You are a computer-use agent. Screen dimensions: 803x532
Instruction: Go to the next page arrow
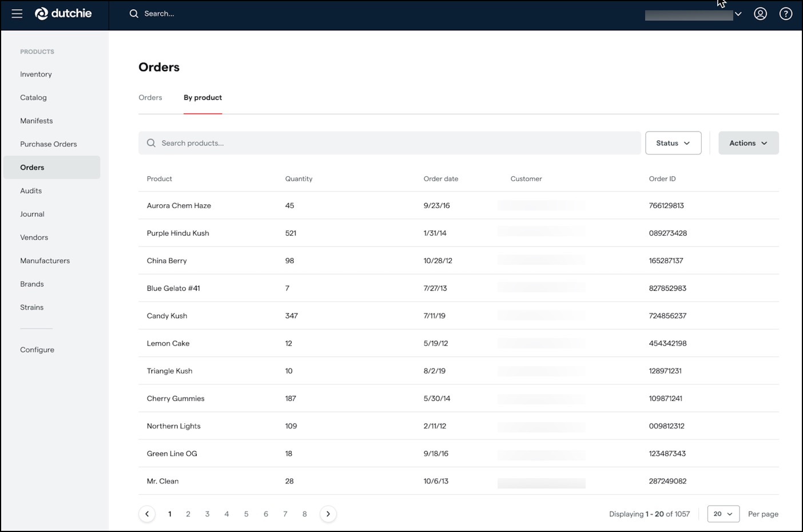point(328,514)
